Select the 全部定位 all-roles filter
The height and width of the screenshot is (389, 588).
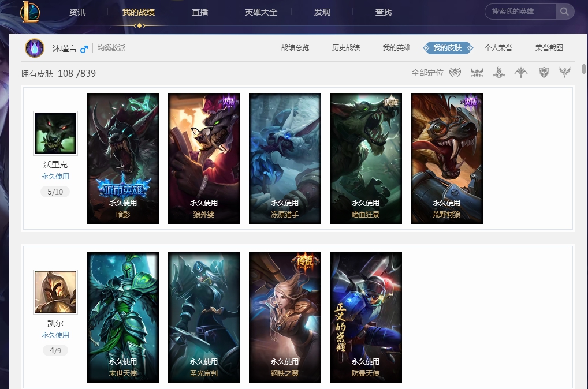click(x=427, y=73)
